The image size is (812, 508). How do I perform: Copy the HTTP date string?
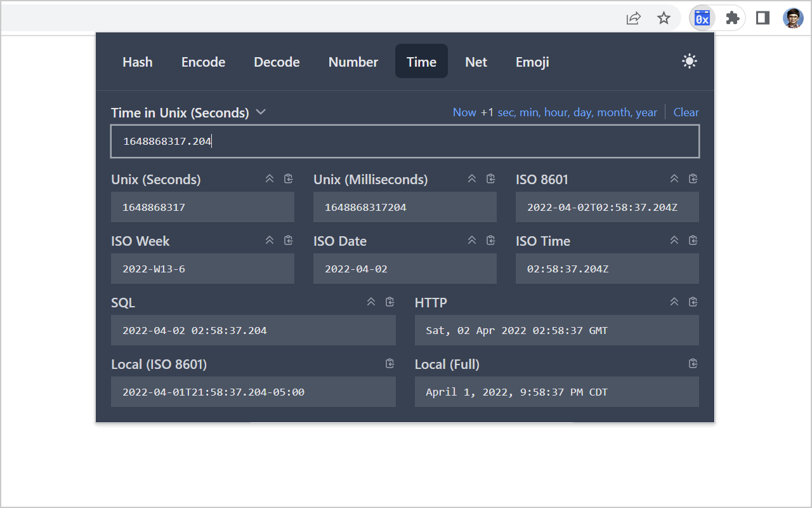(693, 302)
